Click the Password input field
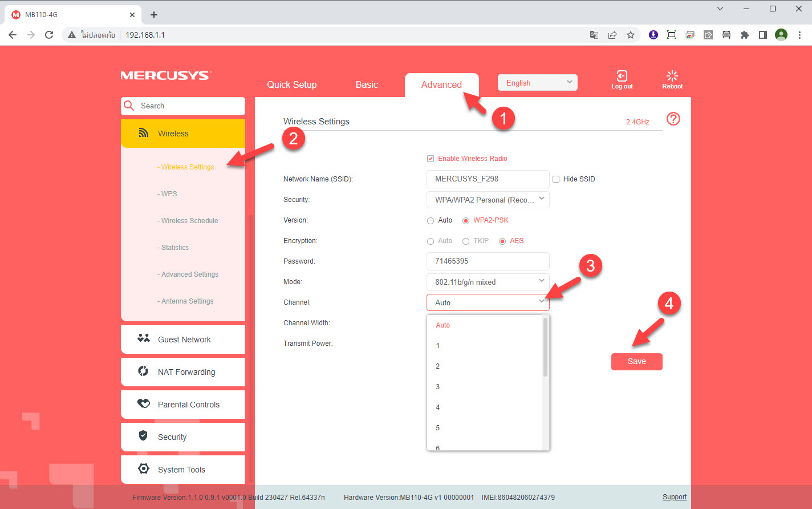 488,261
